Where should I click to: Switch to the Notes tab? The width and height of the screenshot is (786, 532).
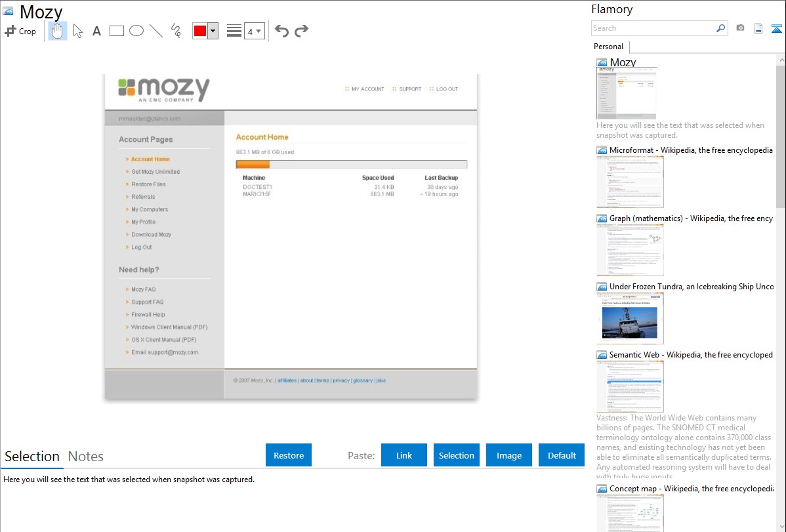point(86,457)
